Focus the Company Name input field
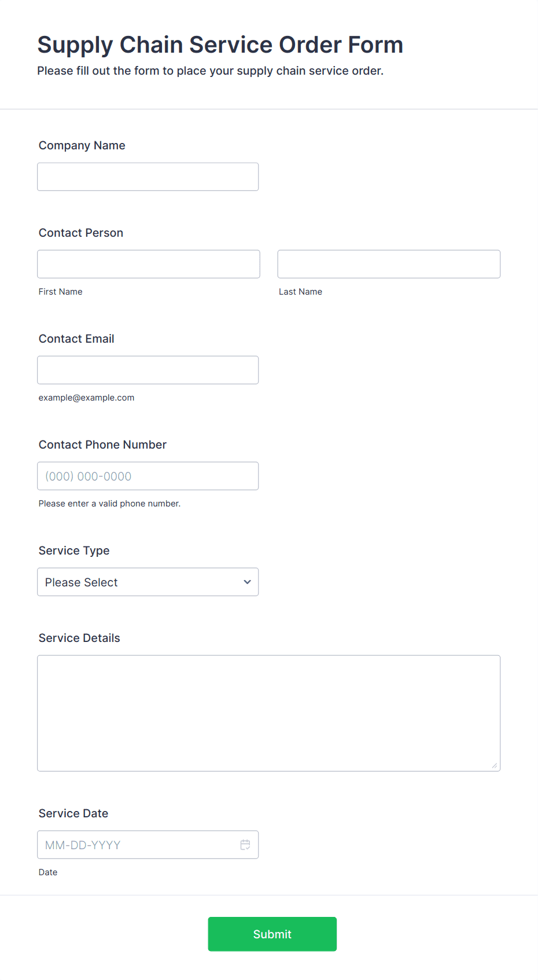The height and width of the screenshot is (980, 538). click(x=148, y=177)
